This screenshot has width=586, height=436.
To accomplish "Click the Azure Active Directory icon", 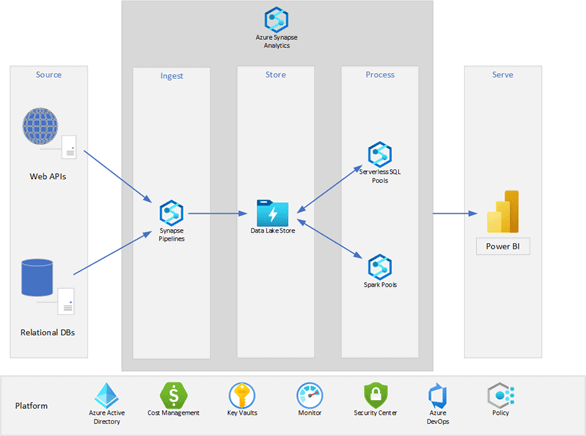I will (x=107, y=395).
